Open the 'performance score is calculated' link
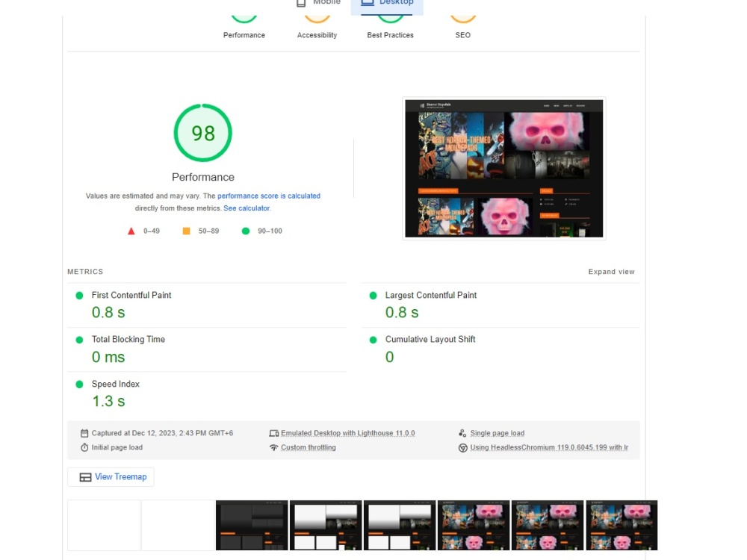Image resolution: width=747 pixels, height=560 pixels. 269,196
